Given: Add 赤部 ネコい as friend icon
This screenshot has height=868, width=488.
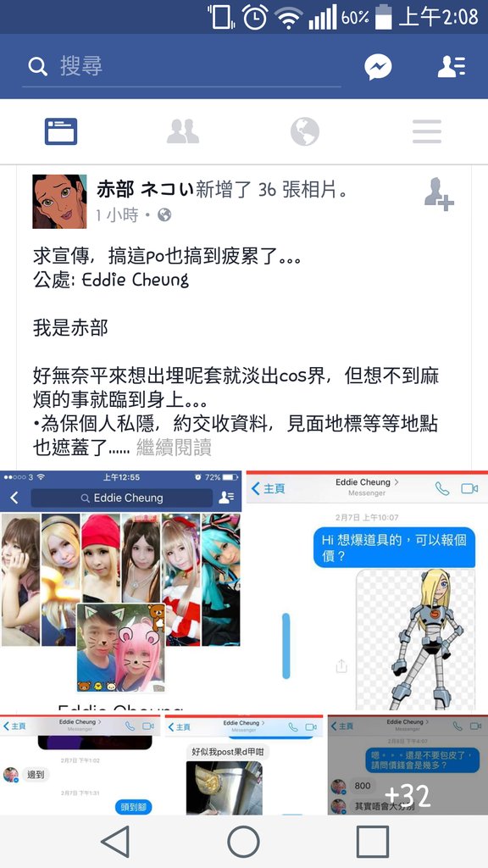Looking at the screenshot, I should pos(439,194).
